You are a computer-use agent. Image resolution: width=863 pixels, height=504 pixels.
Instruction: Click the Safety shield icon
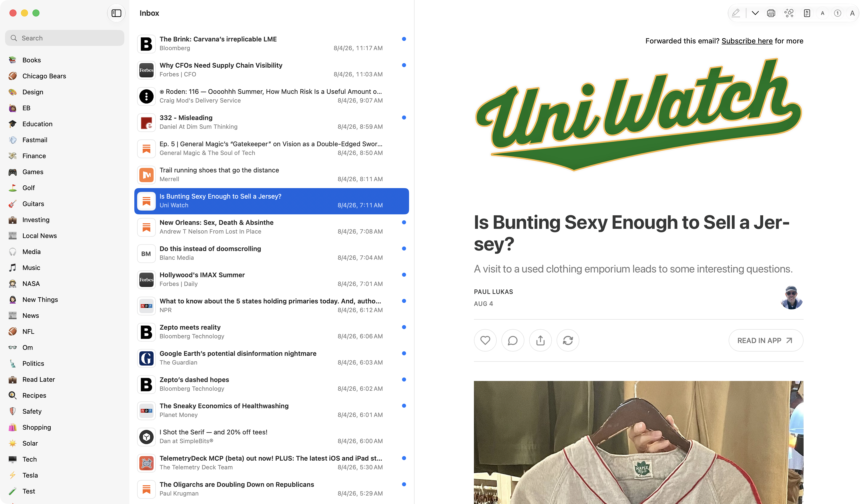[13, 411]
